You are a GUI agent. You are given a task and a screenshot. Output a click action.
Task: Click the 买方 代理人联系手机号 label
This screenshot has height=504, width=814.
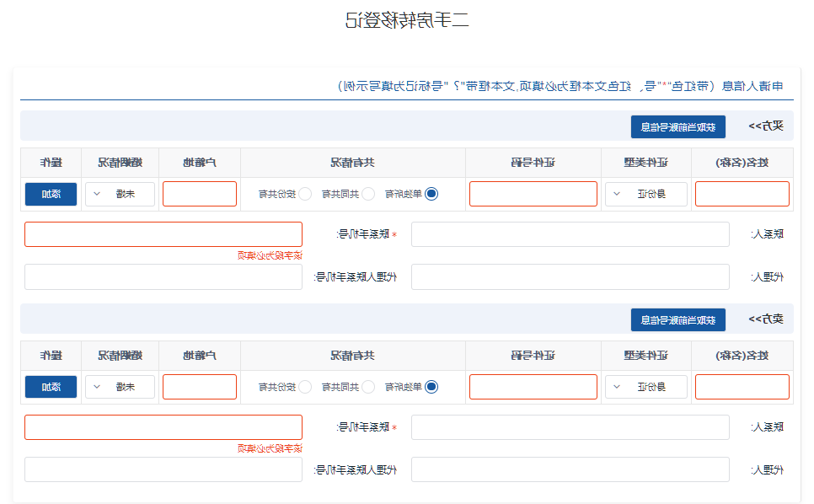click(355, 277)
